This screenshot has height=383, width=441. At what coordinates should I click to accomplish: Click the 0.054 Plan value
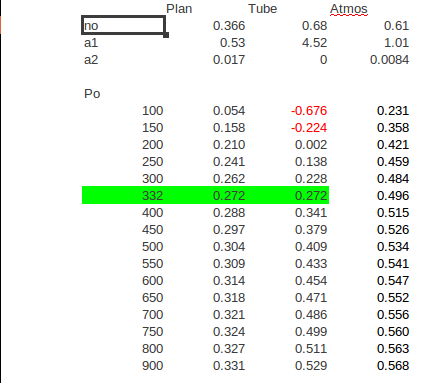[x=229, y=111]
